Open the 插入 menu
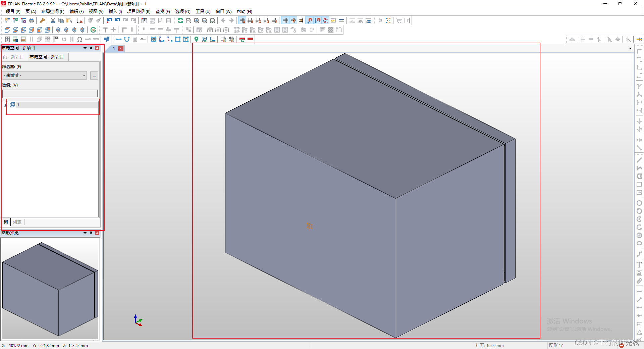 click(115, 11)
